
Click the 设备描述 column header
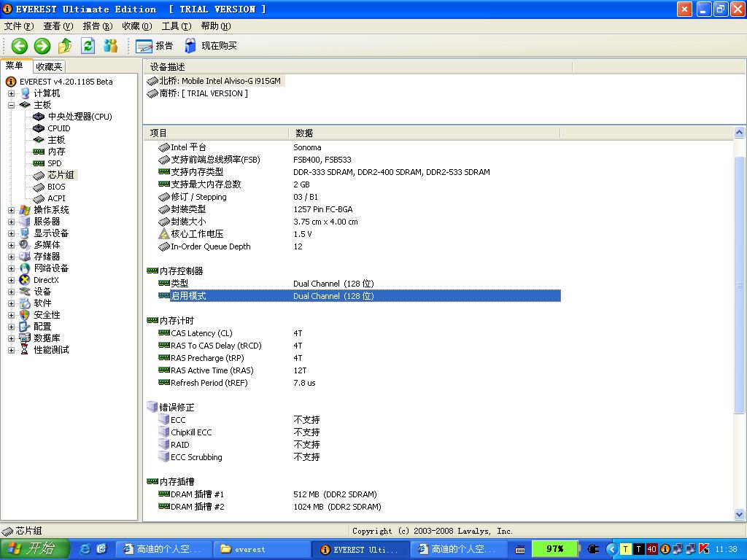(357, 66)
